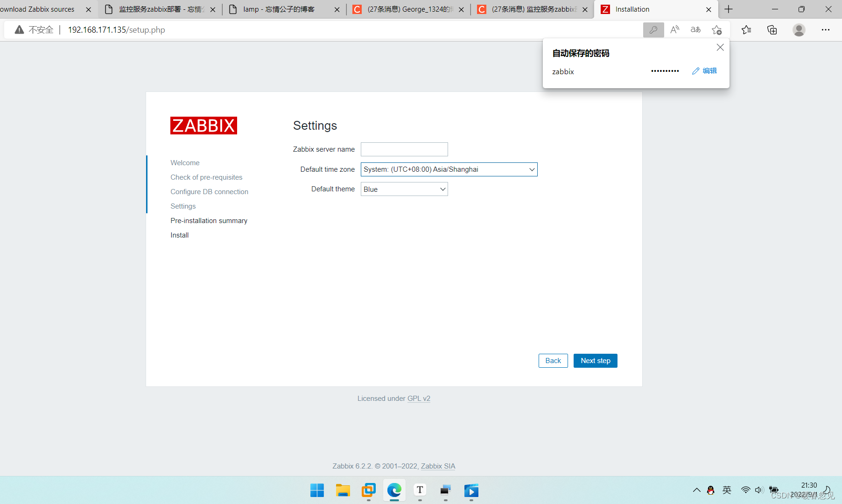Open the Wi-Fi network tray icon
842x504 pixels.
tap(745, 490)
